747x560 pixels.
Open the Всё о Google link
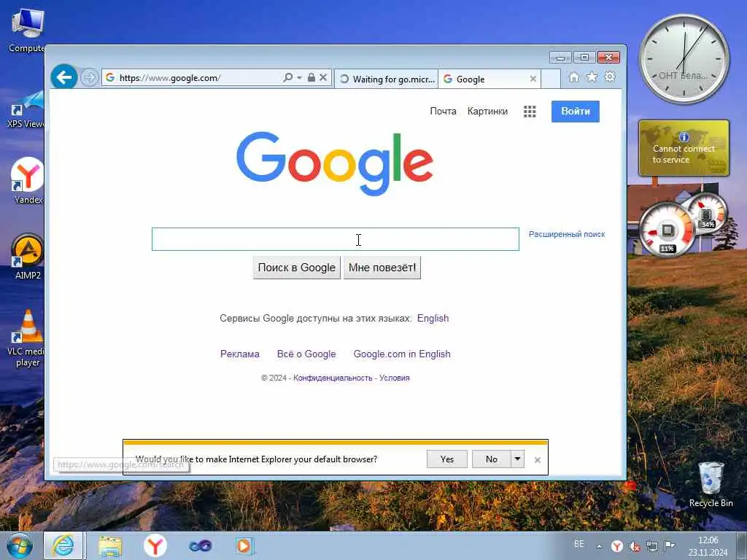[306, 354]
